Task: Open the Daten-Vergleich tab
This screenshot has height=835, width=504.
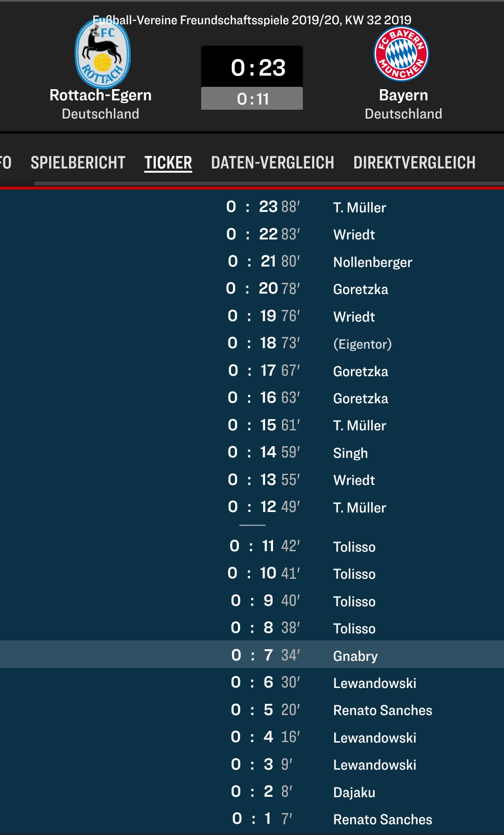Action: pyautogui.click(x=273, y=162)
